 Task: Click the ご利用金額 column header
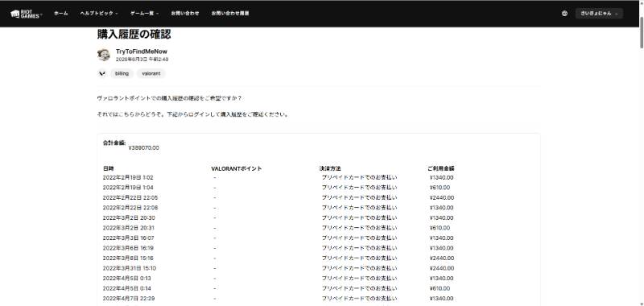point(440,168)
